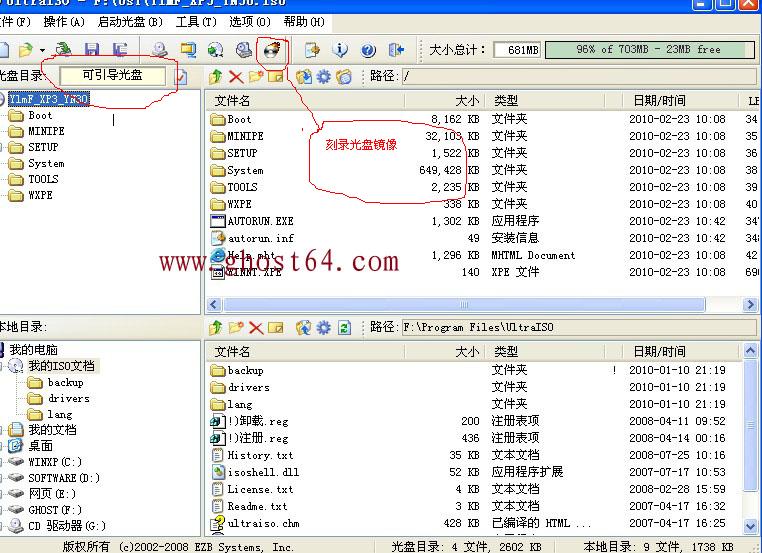Click the Open file folder icon in main toolbar
Image resolution: width=762 pixels, height=553 pixels.
coord(25,50)
